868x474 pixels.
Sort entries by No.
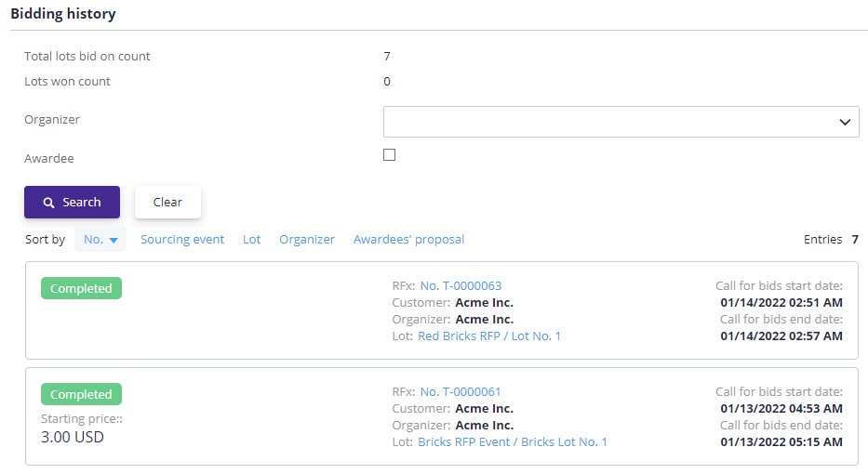click(94, 240)
